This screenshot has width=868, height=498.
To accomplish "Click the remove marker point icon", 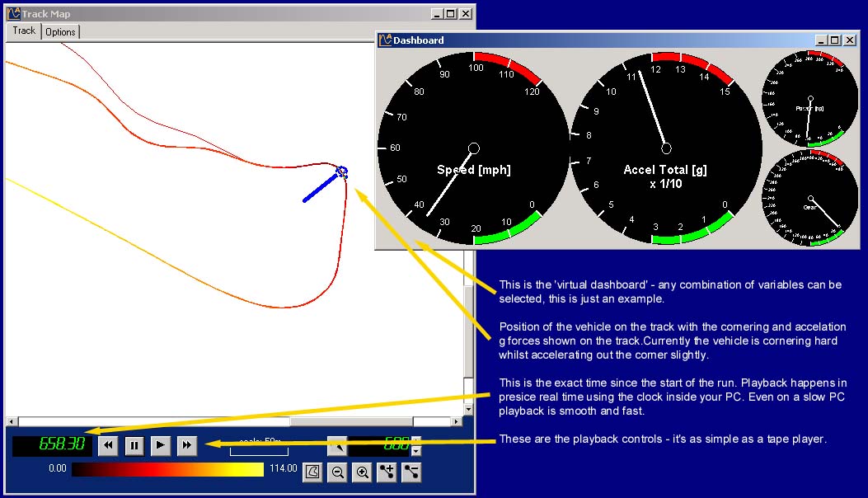I will tap(411, 472).
